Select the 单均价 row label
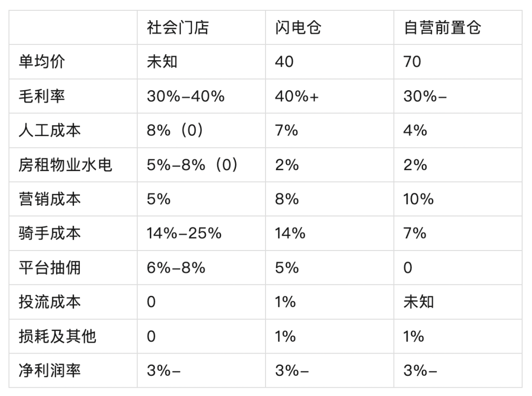The image size is (532, 396). coord(42,62)
